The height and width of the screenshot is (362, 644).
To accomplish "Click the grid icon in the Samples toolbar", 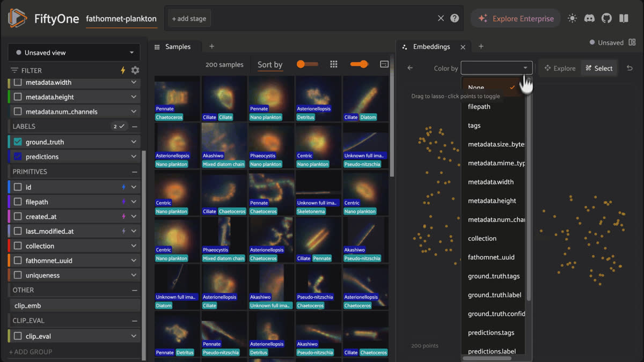I will [334, 64].
